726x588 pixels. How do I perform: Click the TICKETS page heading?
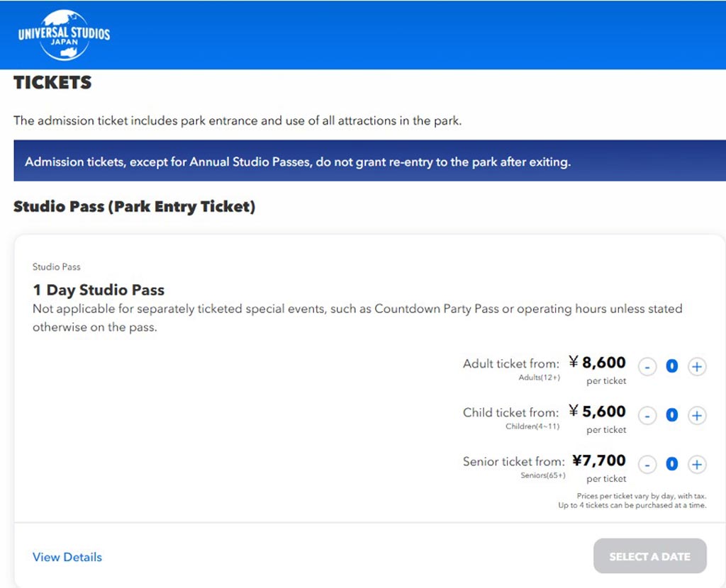[x=52, y=82]
